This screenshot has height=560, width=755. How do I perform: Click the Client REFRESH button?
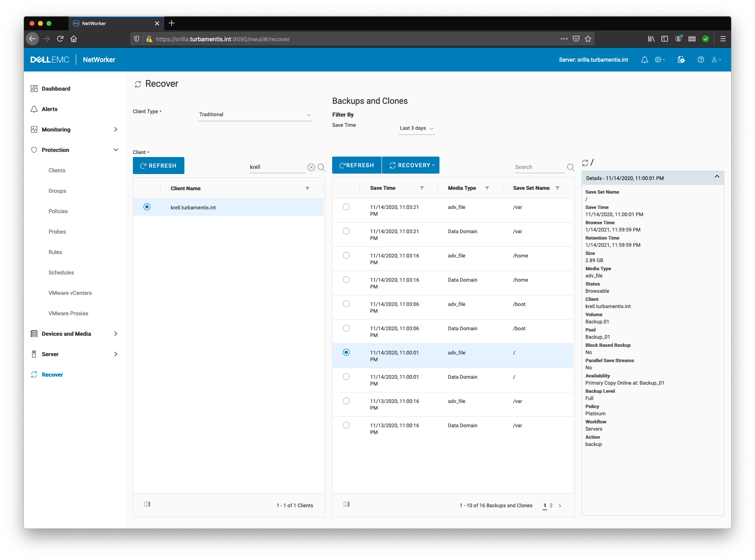click(158, 166)
